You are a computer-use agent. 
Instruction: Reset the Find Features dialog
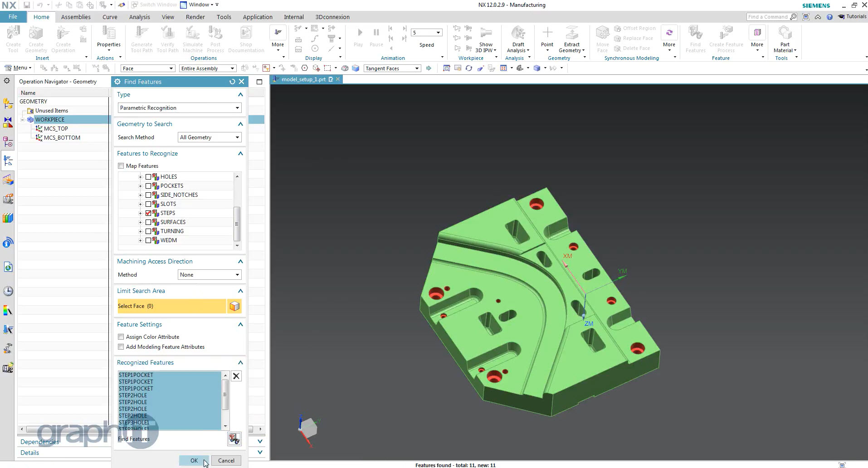232,82
